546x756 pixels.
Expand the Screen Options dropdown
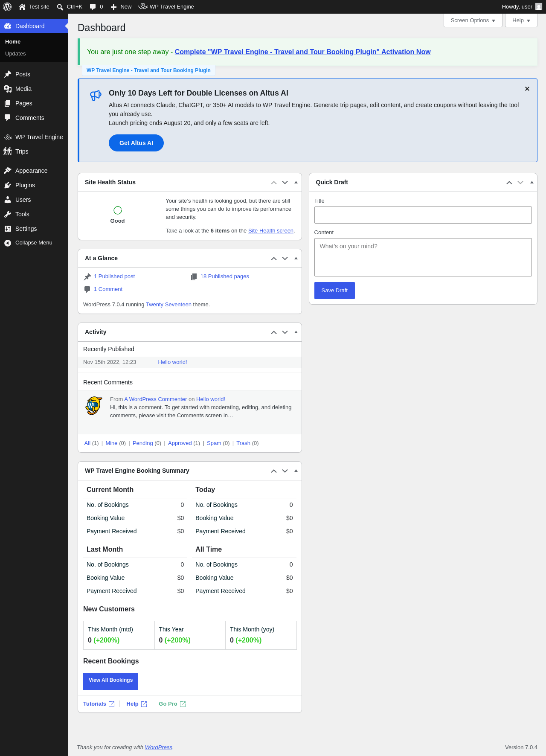473,20
